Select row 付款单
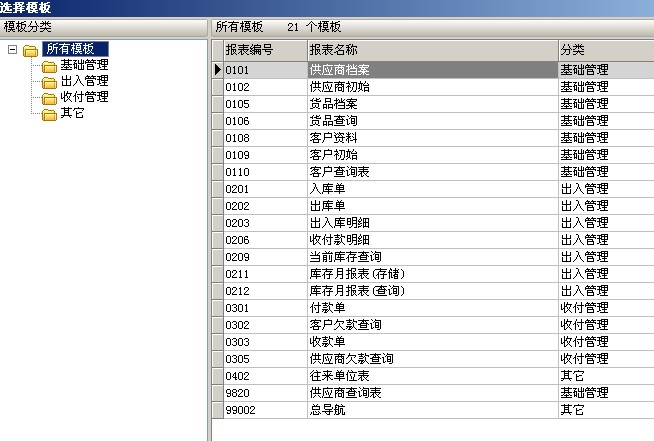 (433, 308)
